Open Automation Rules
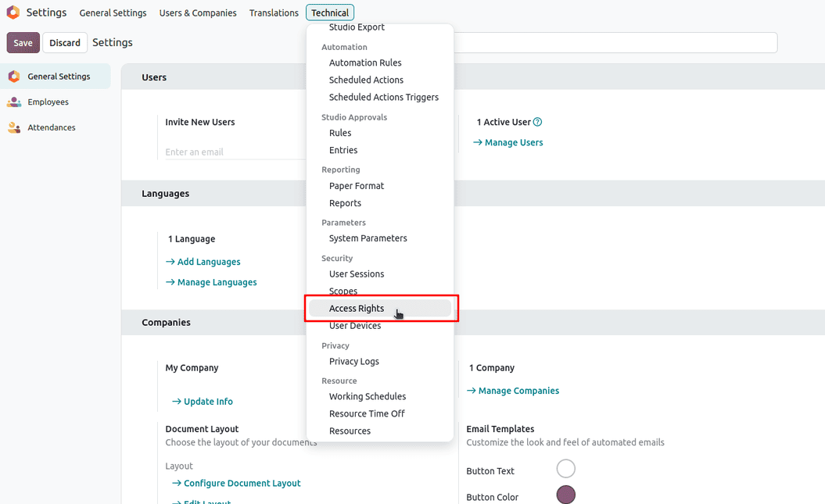Viewport: 825px width, 504px height. pyautogui.click(x=365, y=63)
